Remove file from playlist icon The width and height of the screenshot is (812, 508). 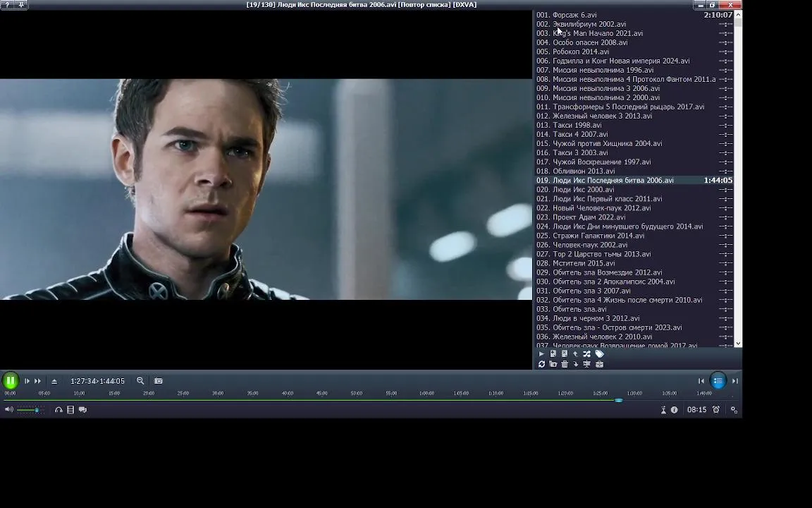pyautogui.click(x=565, y=354)
